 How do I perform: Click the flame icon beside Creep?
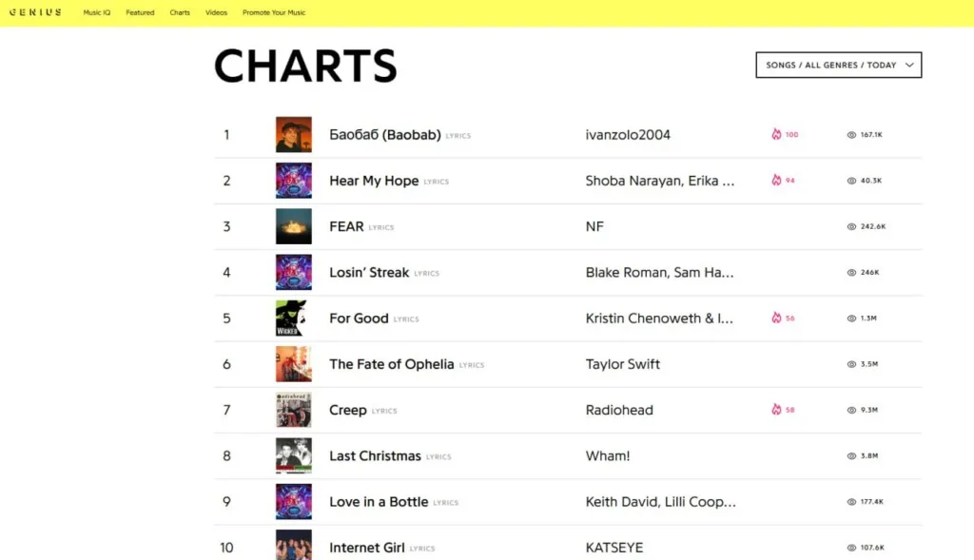(x=776, y=410)
